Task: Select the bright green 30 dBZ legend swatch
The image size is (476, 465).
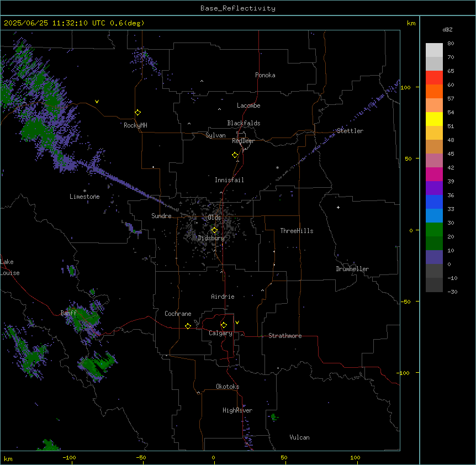Action: [434, 230]
